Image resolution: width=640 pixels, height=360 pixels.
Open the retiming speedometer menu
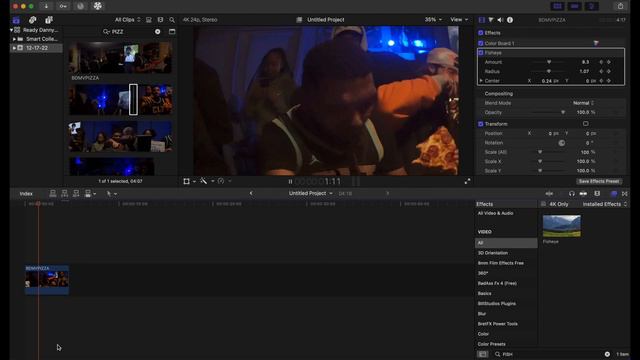(224, 181)
